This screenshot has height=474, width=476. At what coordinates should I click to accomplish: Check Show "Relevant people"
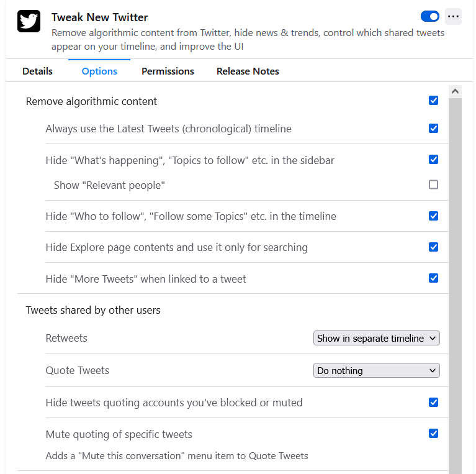tap(434, 185)
